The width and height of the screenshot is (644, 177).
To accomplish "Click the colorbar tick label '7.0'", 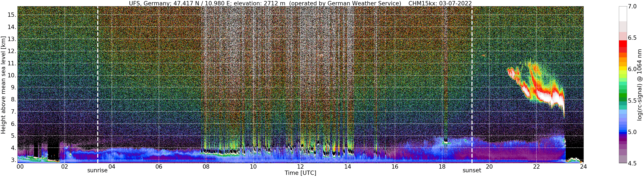I will click(632, 6).
